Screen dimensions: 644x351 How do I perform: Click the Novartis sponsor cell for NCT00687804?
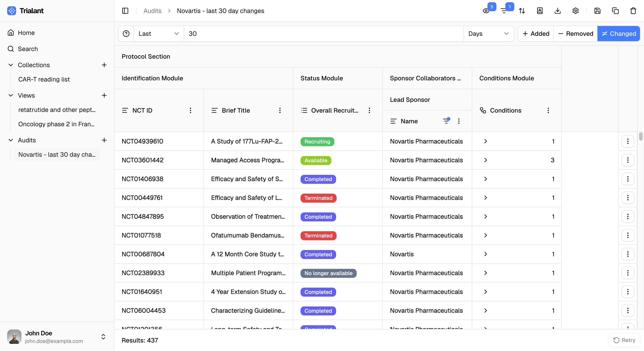click(x=427, y=254)
